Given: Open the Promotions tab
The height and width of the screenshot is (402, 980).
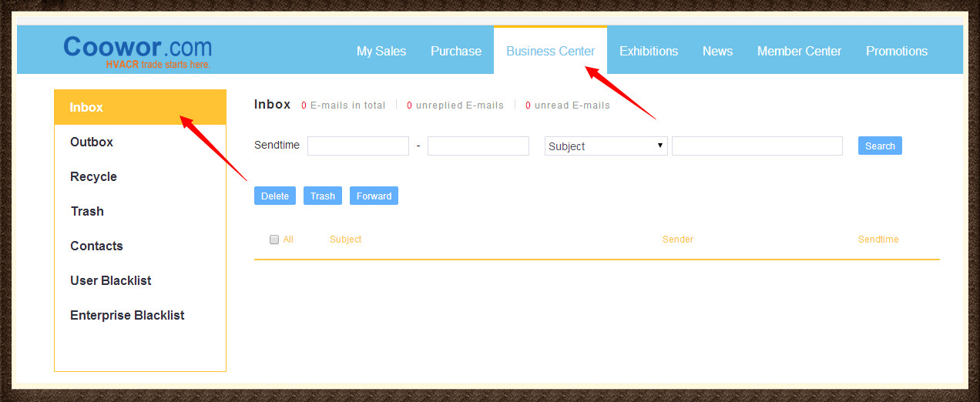Looking at the screenshot, I should point(897,51).
